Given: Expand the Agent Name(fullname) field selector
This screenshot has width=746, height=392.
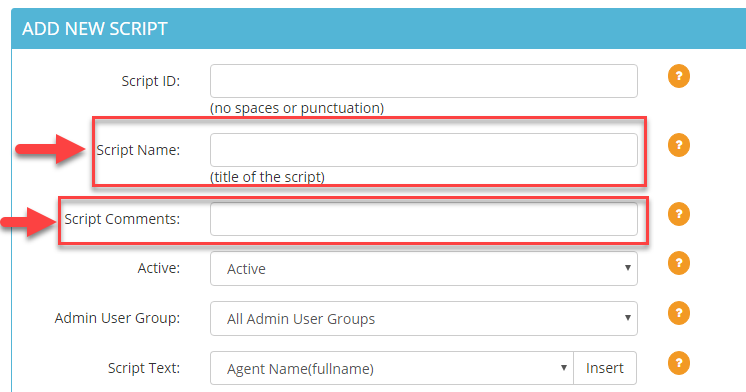Looking at the screenshot, I should 392,368.
